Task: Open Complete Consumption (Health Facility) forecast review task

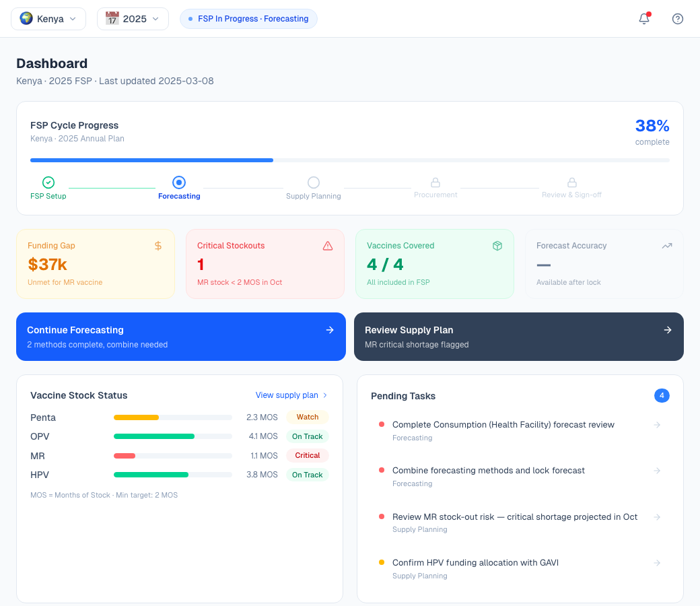Action: 520,430
